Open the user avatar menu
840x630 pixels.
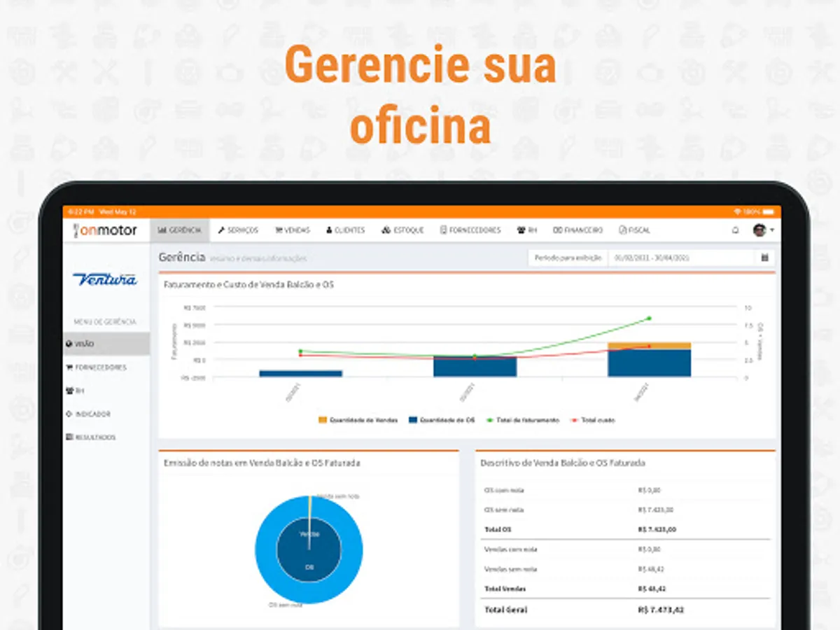tap(762, 230)
